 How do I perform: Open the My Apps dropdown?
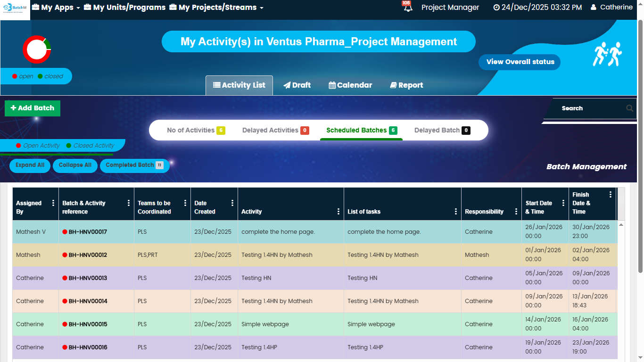click(x=56, y=8)
